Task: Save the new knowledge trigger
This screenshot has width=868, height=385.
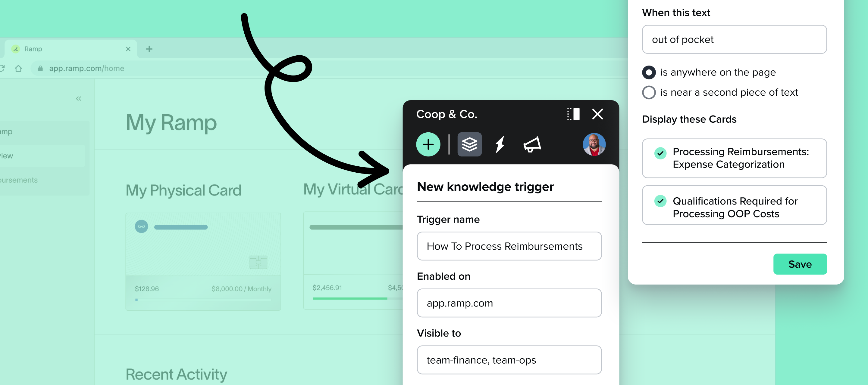Action: (800, 264)
